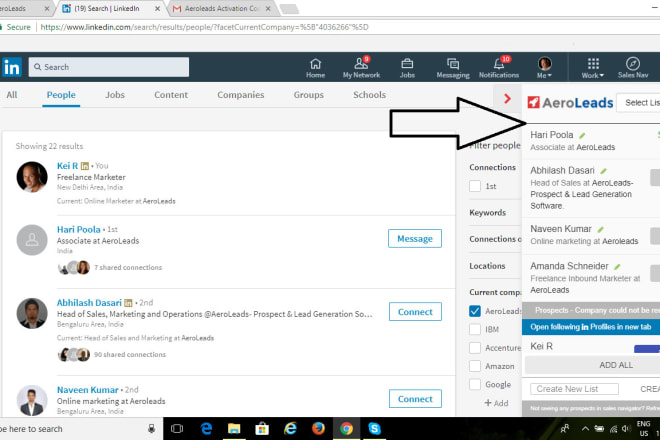Open Notifications bell icon
This screenshot has width=660, height=440.
click(x=499, y=68)
